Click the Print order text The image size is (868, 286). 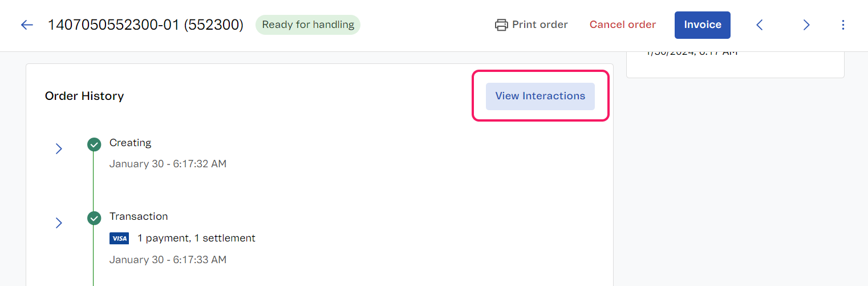pyautogui.click(x=540, y=25)
